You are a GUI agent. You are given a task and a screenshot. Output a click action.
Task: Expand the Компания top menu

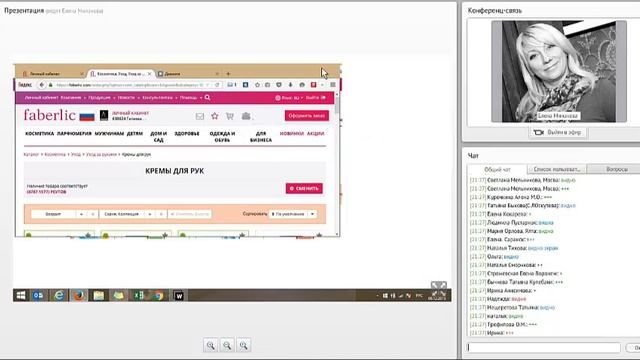click(x=73, y=98)
